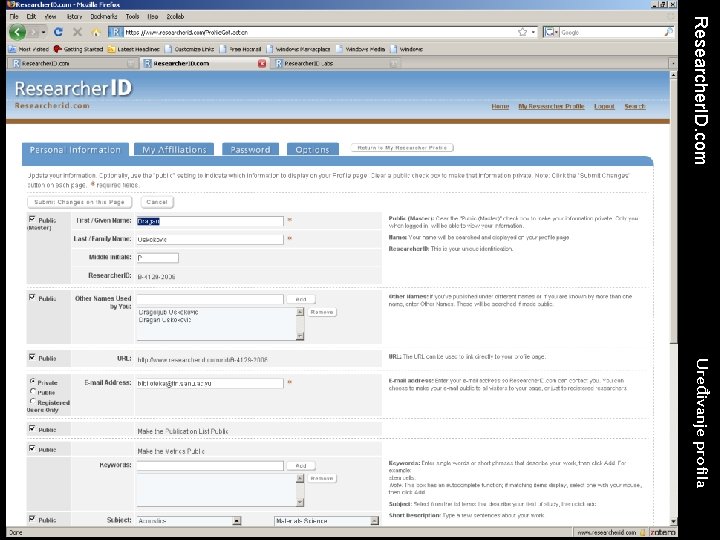Switch to the Options tab
Image resolution: width=720 pixels, height=540 pixels.
click(313, 150)
